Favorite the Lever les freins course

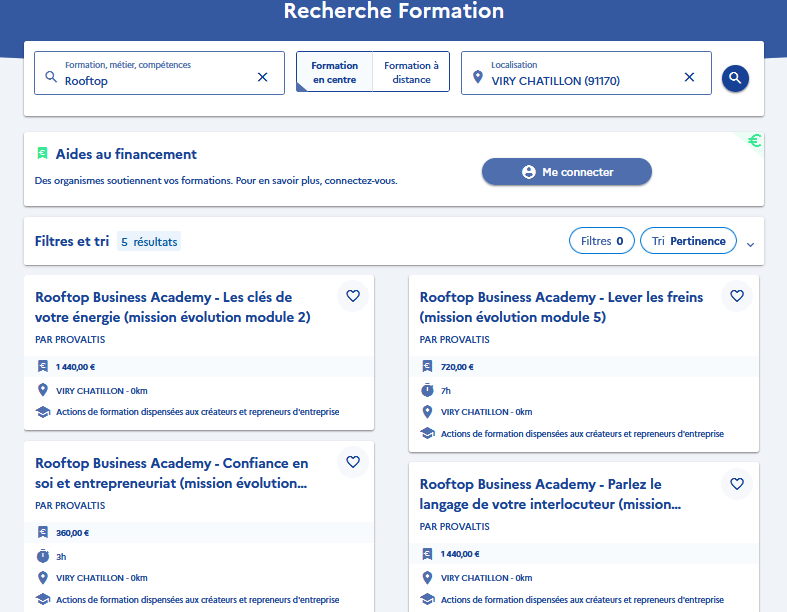pos(737,296)
